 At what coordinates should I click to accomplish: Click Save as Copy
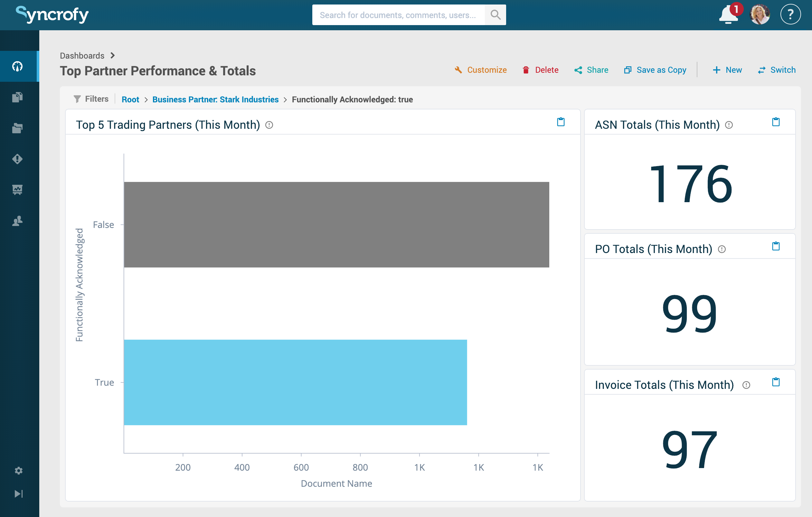tap(655, 70)
